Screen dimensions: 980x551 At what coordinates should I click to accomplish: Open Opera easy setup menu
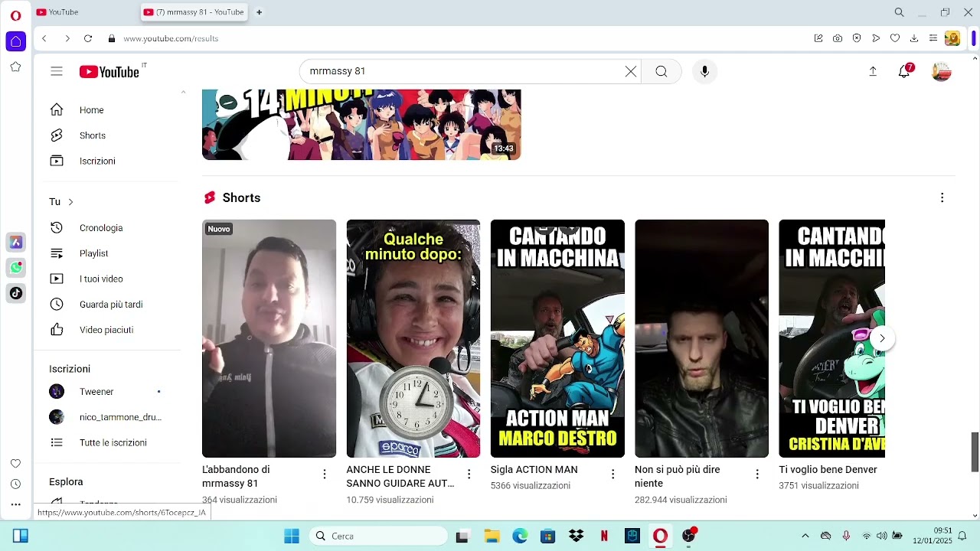tap(933, 38)
